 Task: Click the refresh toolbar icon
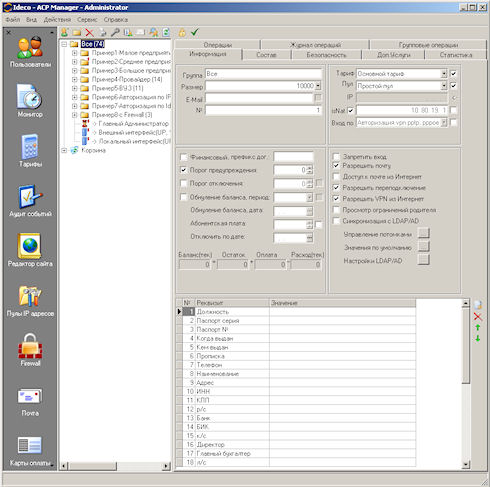tap(166, 32)
